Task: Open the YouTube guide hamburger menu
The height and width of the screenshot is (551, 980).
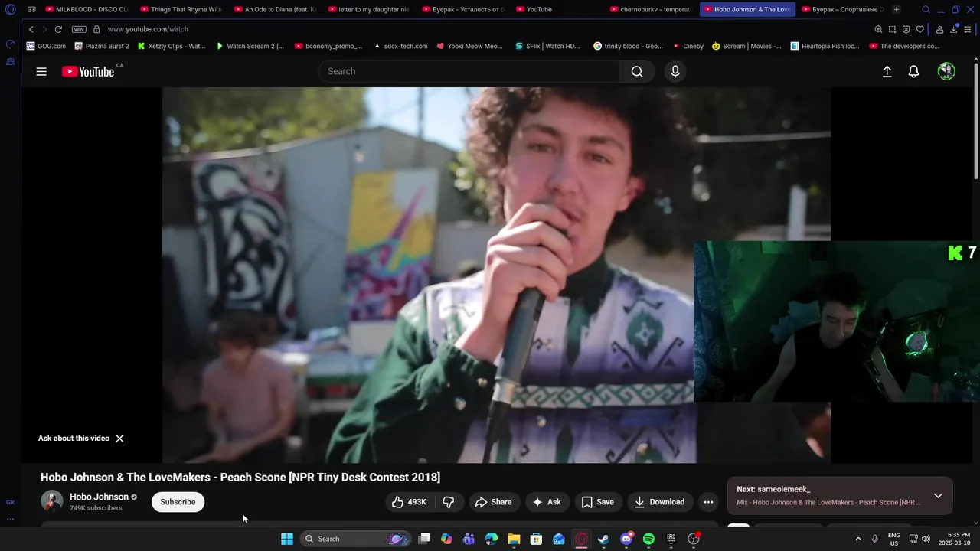Action: pos(41,71)
